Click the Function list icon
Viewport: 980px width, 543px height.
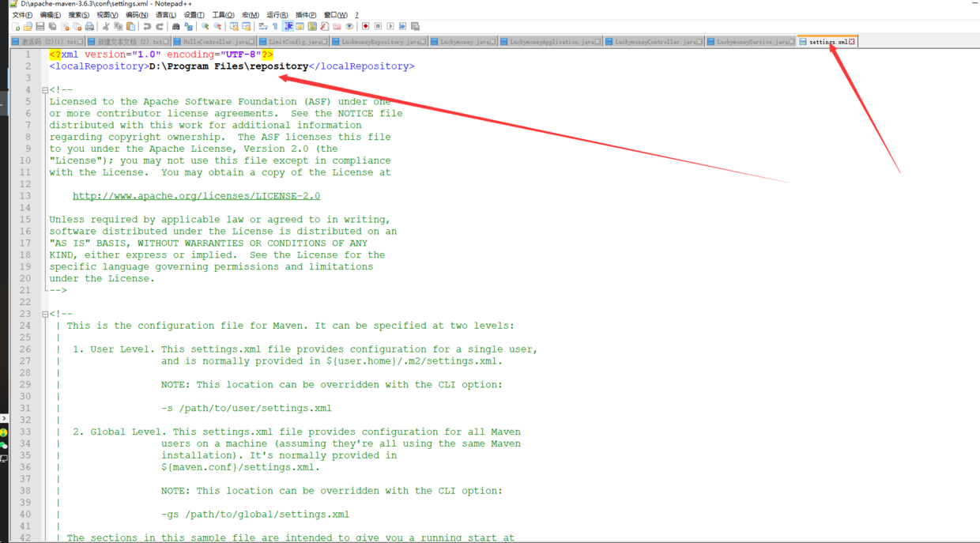pyautogui.click(x=324, y=26)
